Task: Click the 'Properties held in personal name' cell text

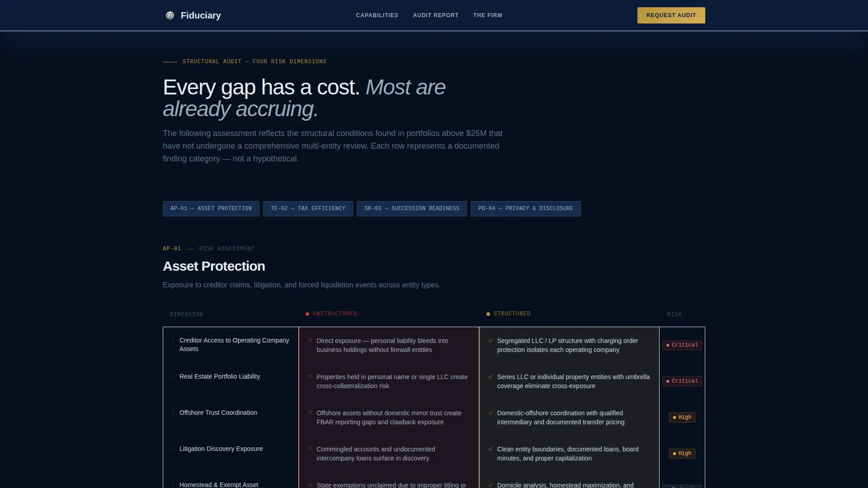Action: [x=392, y=381]
